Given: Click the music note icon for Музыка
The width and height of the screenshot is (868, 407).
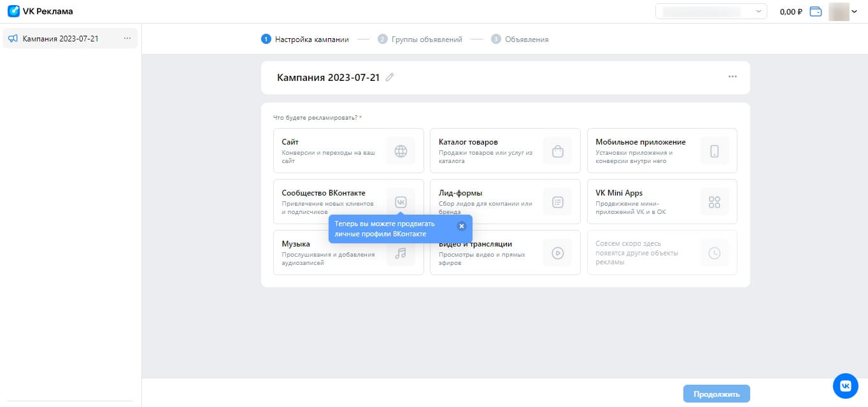Looking at the screenshot, I should 401,253.
